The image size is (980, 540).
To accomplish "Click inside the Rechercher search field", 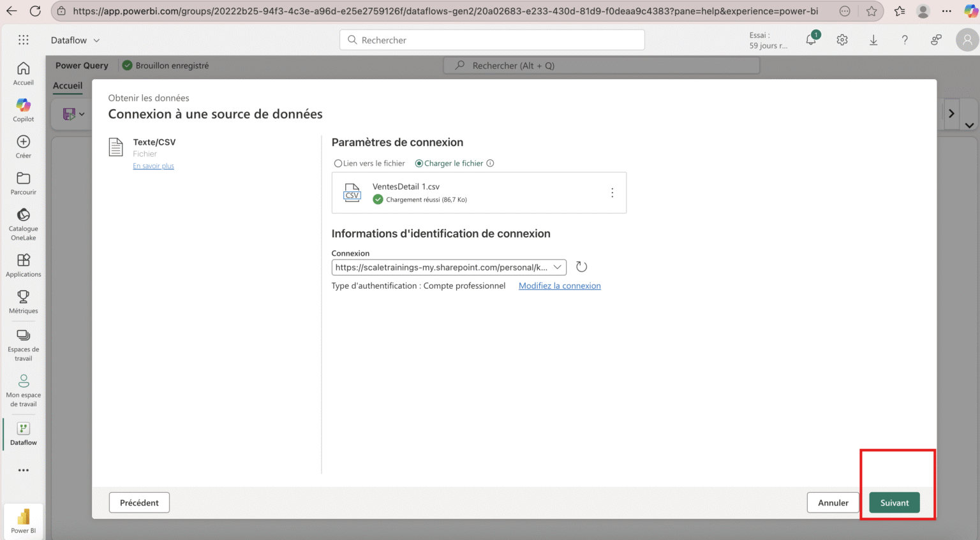I will coord(491,40).
